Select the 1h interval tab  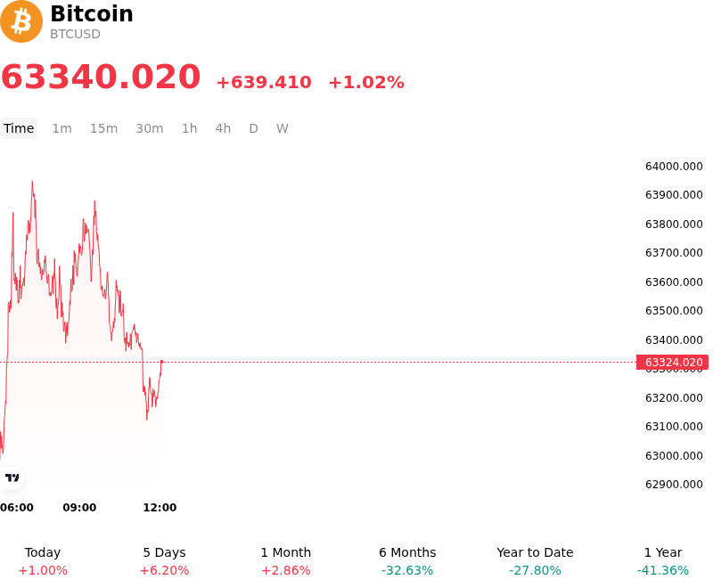189,128
